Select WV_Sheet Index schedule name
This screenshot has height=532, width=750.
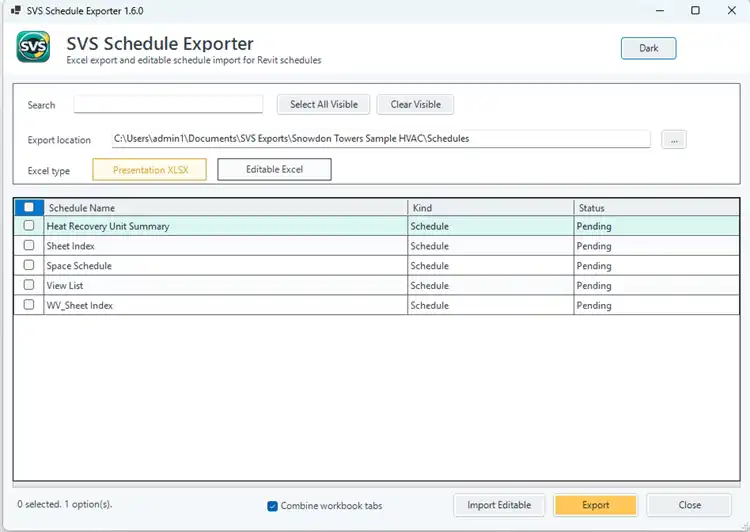pyautogui.click(x=79, y=305)
